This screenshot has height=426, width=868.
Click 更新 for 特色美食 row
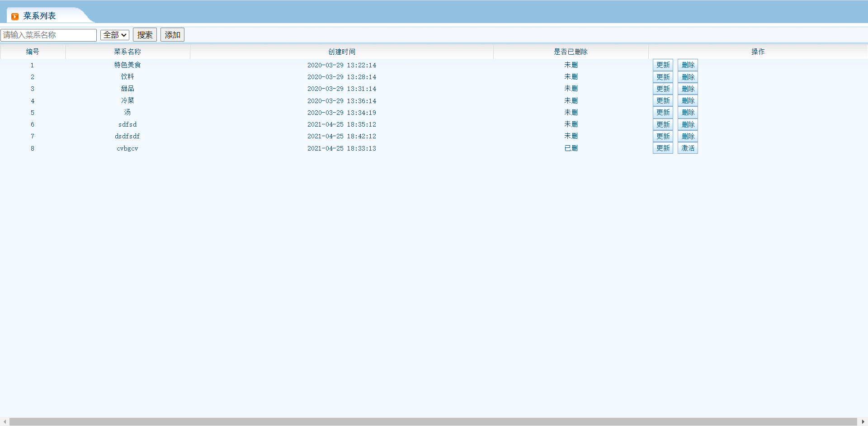[x=663, y=65]
